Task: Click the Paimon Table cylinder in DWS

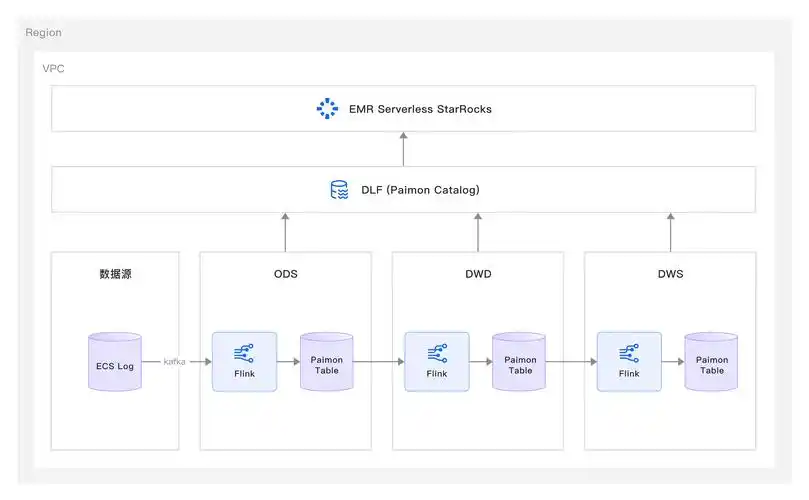Action: [711, 361]
